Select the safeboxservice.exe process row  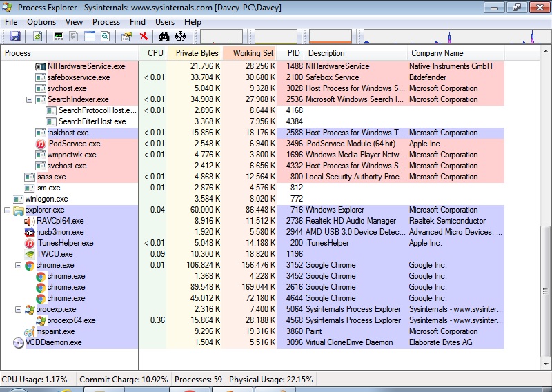(252, 77)
